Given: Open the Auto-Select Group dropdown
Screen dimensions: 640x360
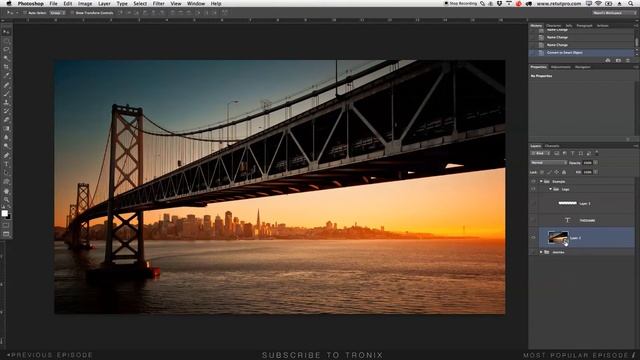Looking at the screenshot, I should [x=57, y=13].
